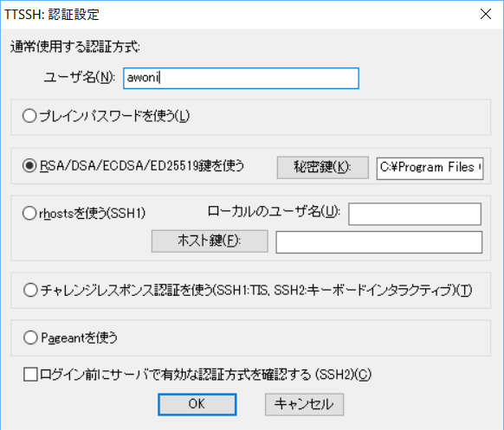Click the ユーザ名(N) label
504x430 pixels.
(80, 77)
